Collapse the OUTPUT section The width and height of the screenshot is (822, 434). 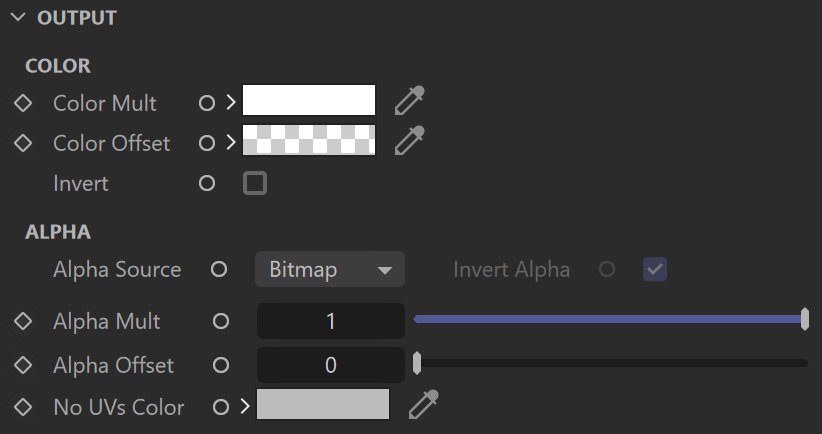tap(18, 17)
